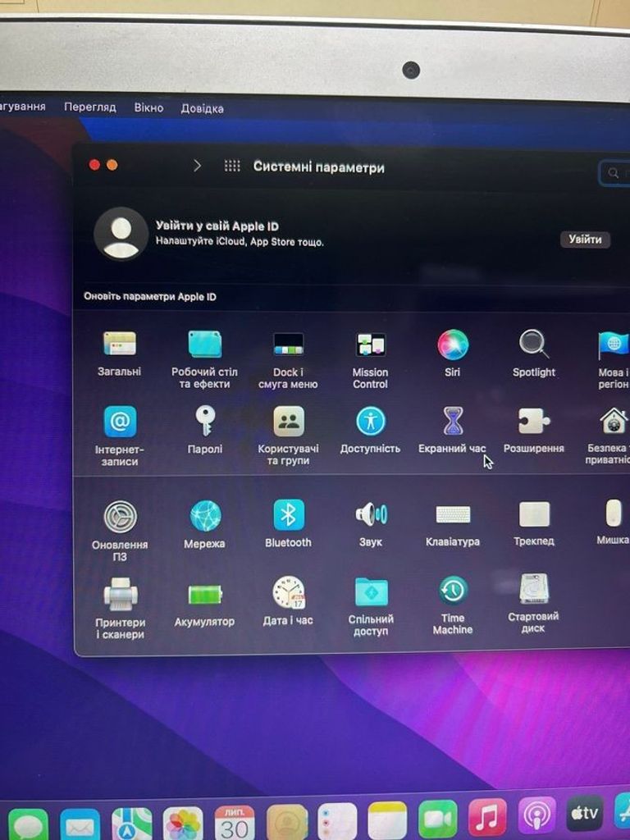Click the user avatar placeholder

click(121, 234)
